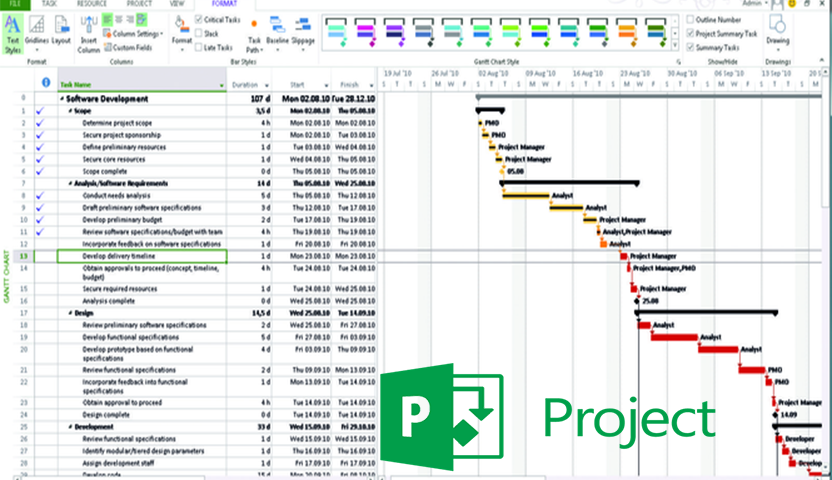The width and height of the screenshot is (832, 480).
Task: Collapse the ribbon with the arrow
Action: coord(822,60)
